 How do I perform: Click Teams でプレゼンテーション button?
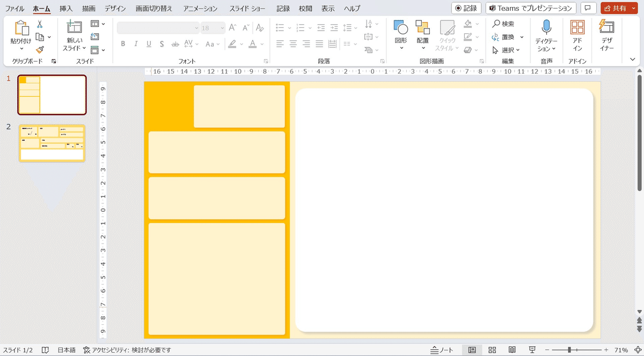coord(531,8)
